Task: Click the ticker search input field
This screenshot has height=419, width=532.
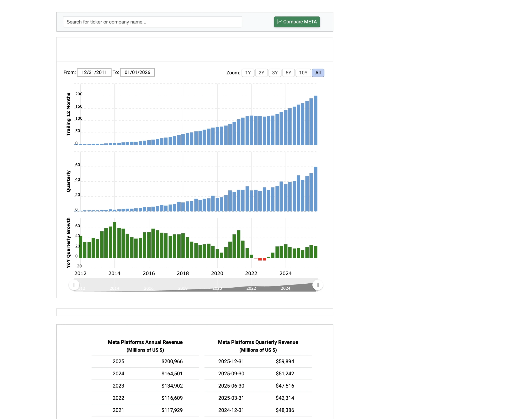Action: pyautogui.click(x=152, y=22)
